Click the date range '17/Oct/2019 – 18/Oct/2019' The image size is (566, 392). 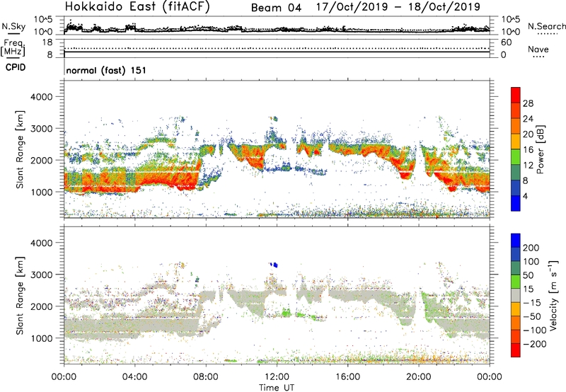[398, 7]
